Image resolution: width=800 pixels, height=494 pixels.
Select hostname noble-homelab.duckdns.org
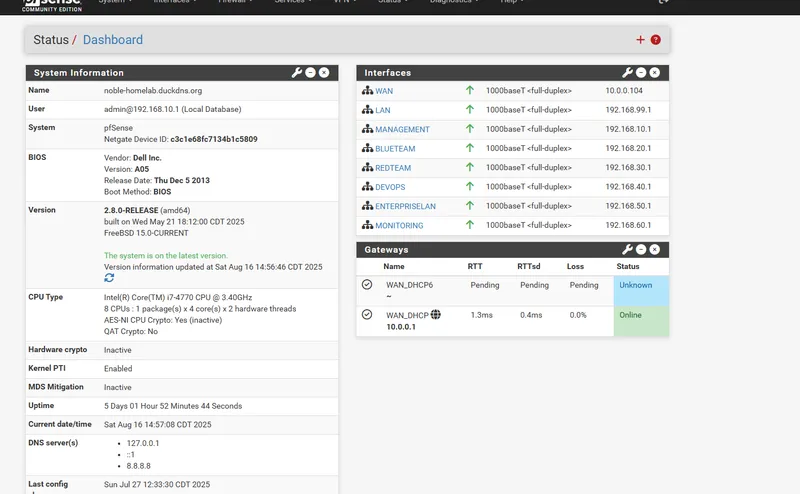pos(153,90)
